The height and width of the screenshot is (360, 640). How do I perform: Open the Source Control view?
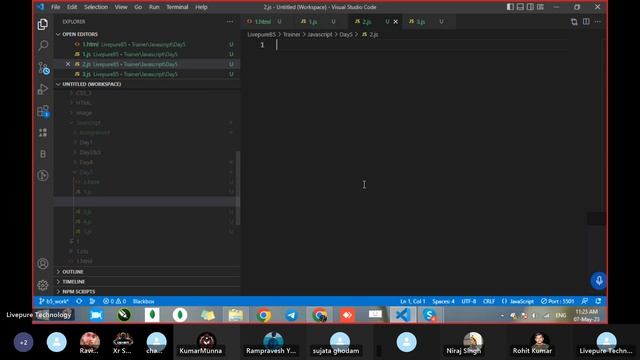tap(43, 68)
